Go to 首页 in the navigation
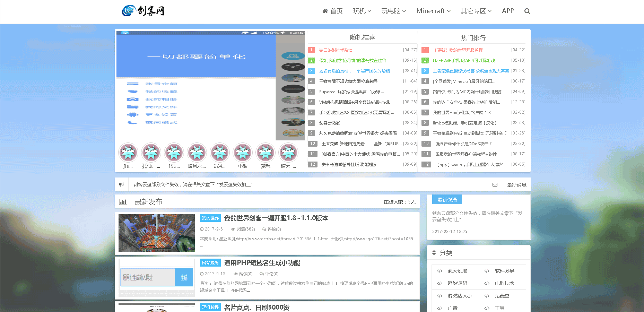The image size is (644, 312). pyautogui.click(x=332, y=11)
